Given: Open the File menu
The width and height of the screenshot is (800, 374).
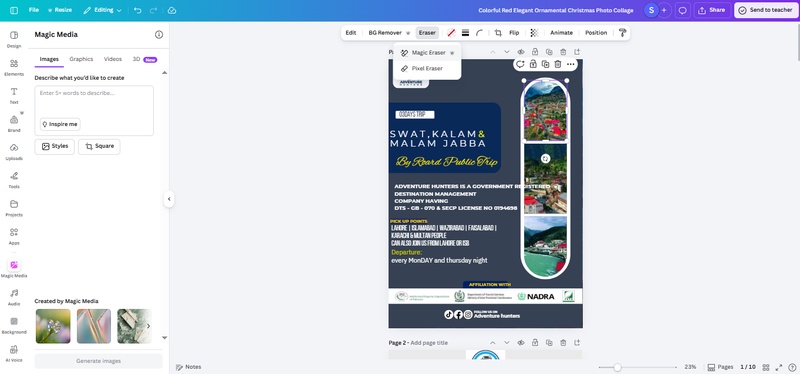Looking at the screenshot, I should tap(34, 10).
